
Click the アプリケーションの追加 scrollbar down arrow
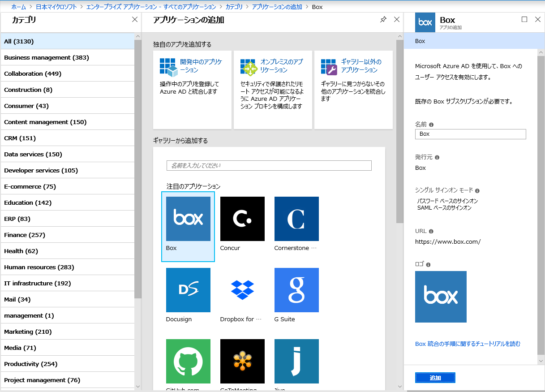click(400, 386)
